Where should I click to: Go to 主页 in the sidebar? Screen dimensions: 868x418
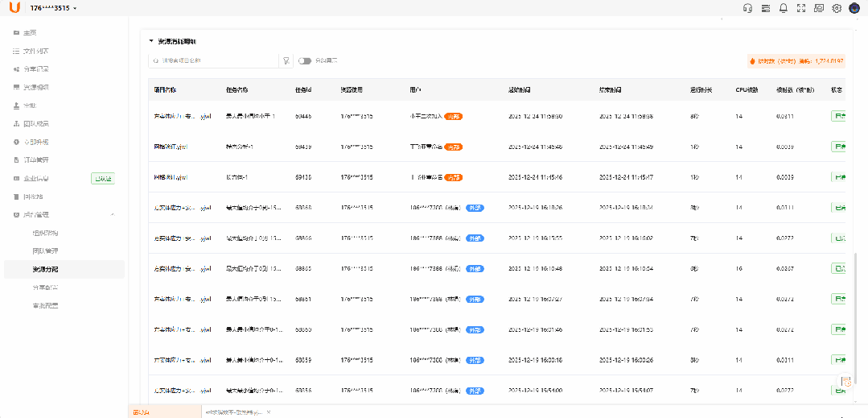coord(30,33)
